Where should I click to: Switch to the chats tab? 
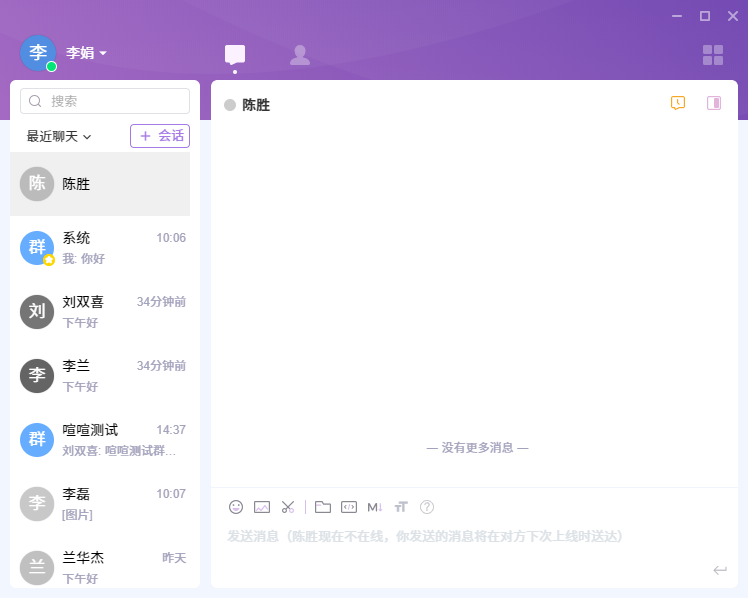point(235,55)
